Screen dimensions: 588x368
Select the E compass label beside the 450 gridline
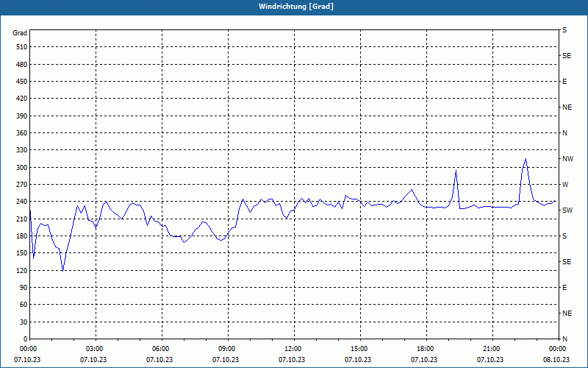(x=564, y=82)
